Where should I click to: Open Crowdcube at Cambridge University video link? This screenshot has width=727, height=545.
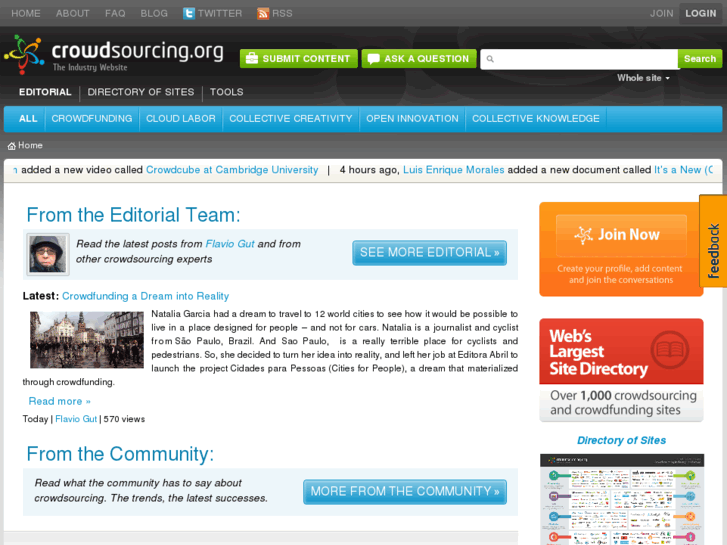point(232,170)
